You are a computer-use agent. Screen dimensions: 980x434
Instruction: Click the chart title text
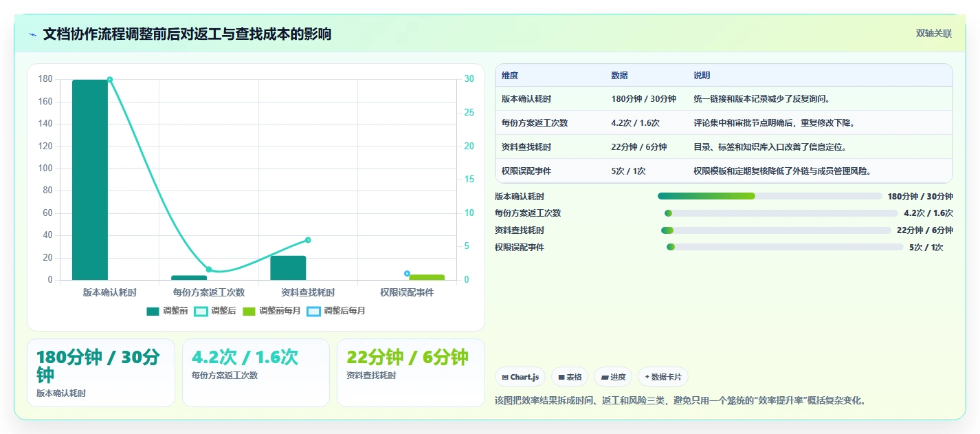(x=187, y=34)
